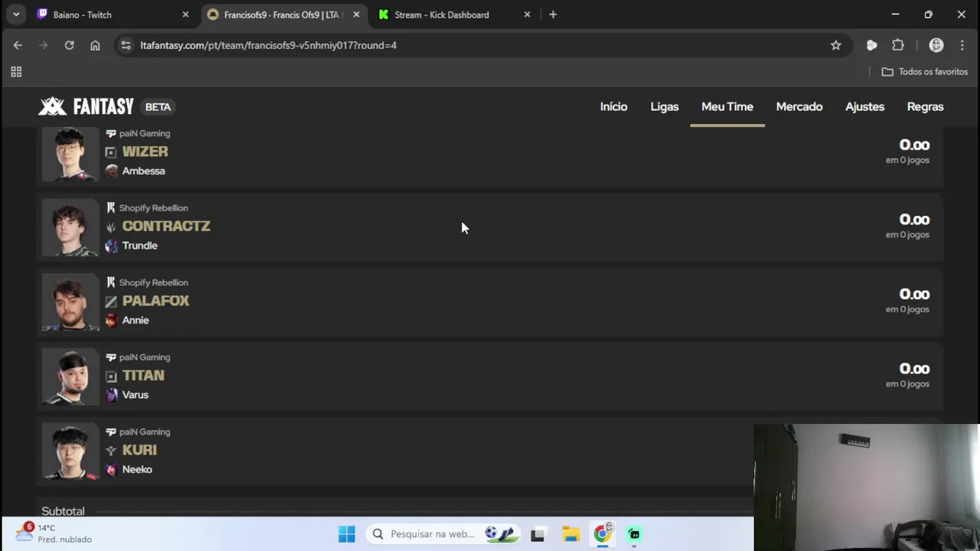
Task: Select the Meu Time nav item
Action: tap(727, 106)
